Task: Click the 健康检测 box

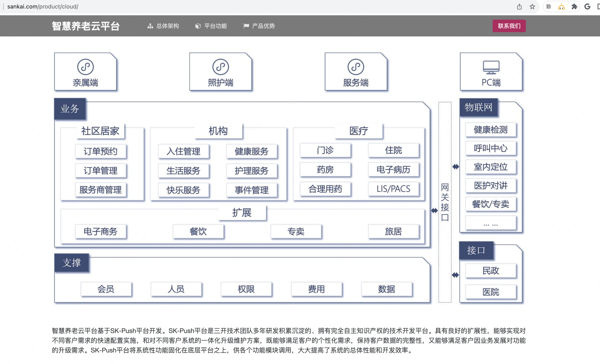Action: coord(491,130)
